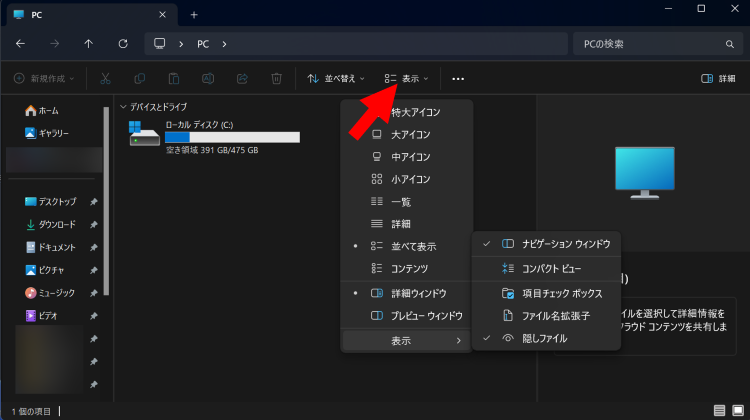Image resolution: width=750 pixels, height=420 pixels.
Task: Select 大アイコン view option
Action: (407, 135)
